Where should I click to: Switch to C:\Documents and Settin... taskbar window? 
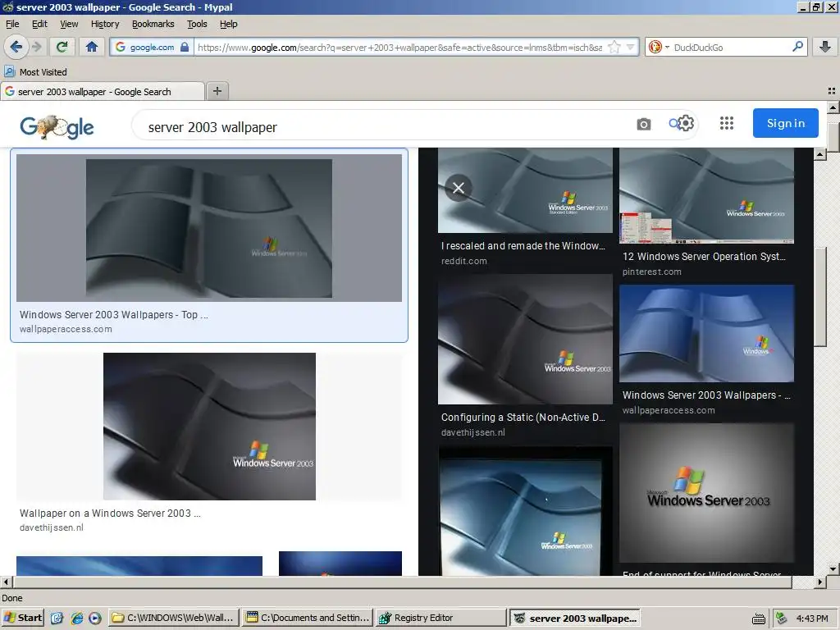point(307,618)
